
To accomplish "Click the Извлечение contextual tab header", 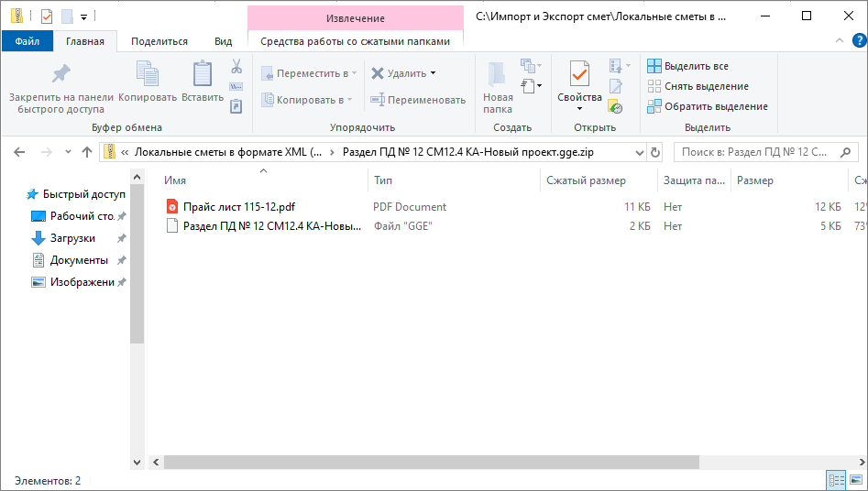I will [355, 18].
